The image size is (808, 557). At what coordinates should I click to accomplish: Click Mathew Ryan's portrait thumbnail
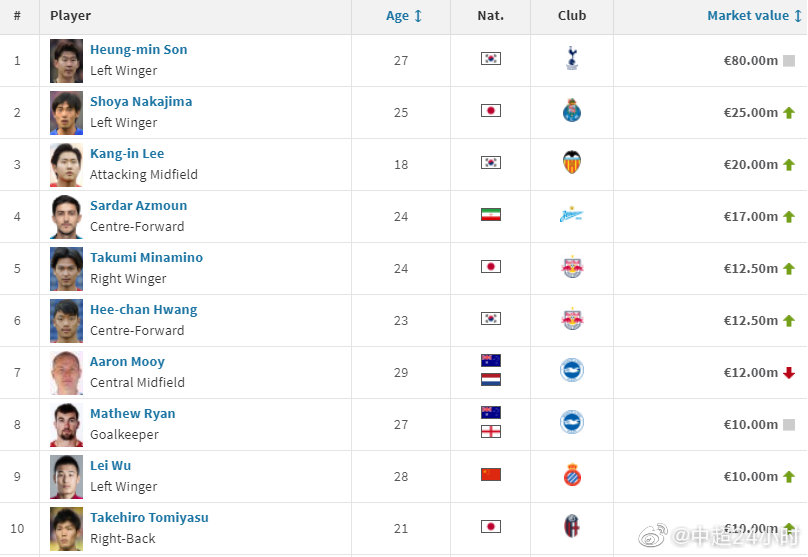(66, 425)
